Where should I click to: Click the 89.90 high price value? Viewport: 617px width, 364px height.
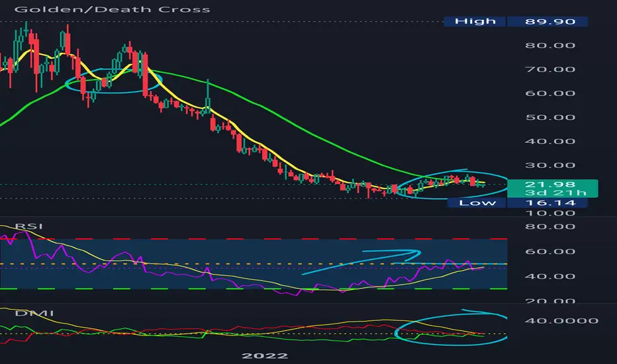pos(547,21)
